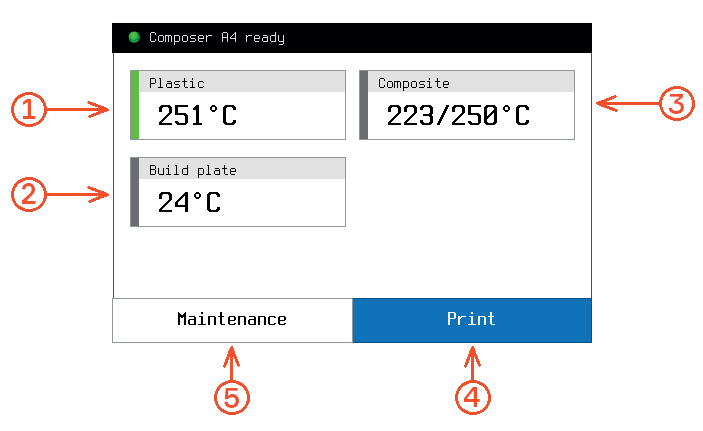The width and height of the screenshot is (703, 431).
Task: Click the 'Build plate' tile header label
Action: (x=193, y=170)
